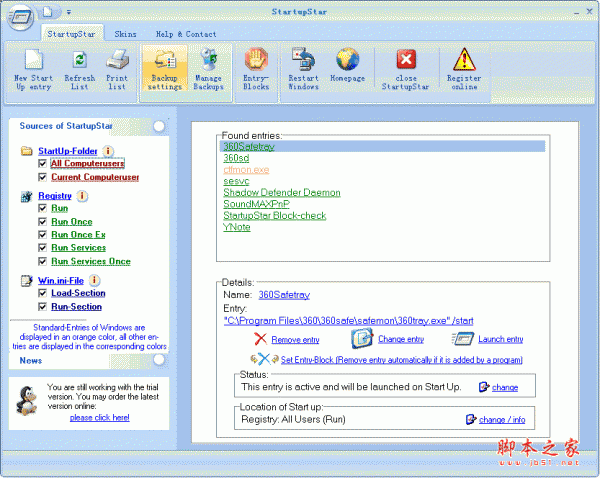Open the Help & Contact tab
The image size is (600, 478).
tap(186, 34)
